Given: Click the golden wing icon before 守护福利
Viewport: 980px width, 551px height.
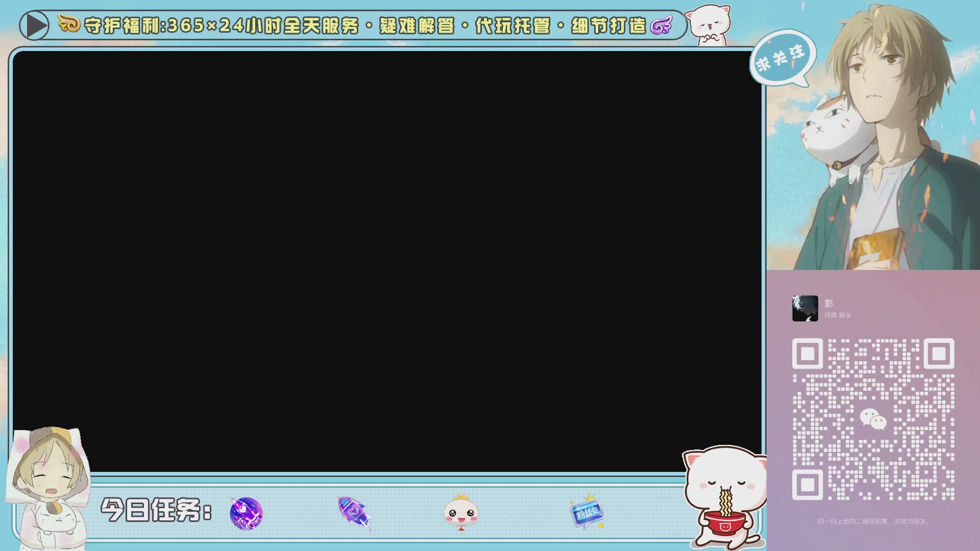Looking at the screenshot, I should [x=69, y=23].
